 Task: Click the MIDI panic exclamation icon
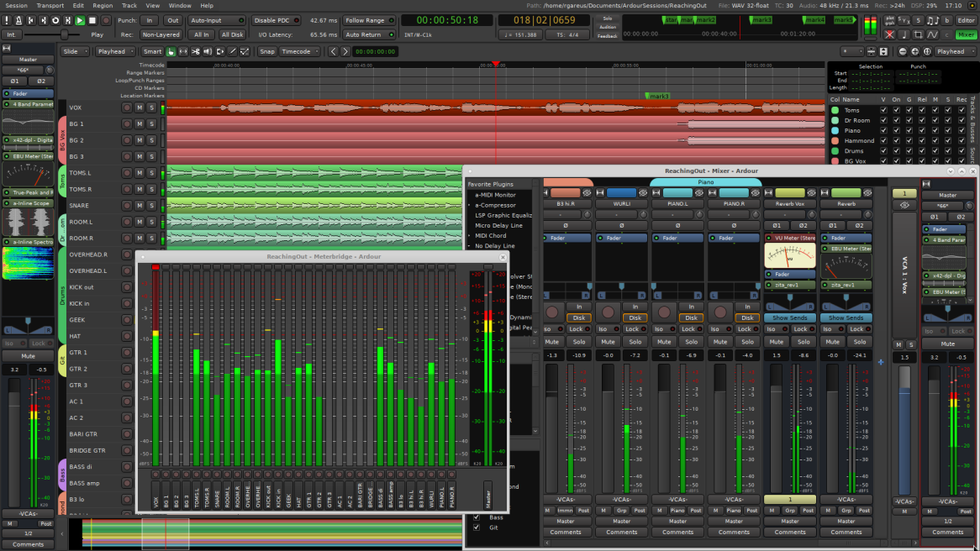coord(7,20)
